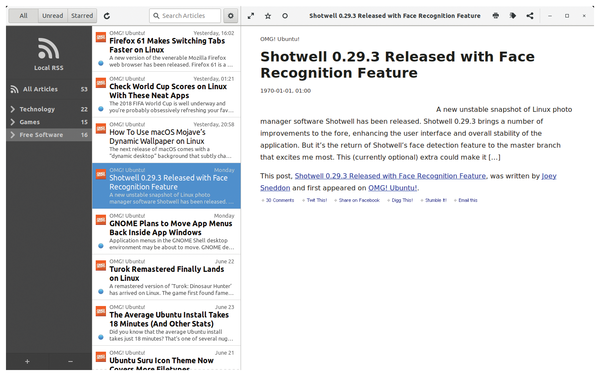This screenshot has width=600, height=376.
Task: Open Ubuntu Suru Icon Theme article
Action: click(166, 358)
